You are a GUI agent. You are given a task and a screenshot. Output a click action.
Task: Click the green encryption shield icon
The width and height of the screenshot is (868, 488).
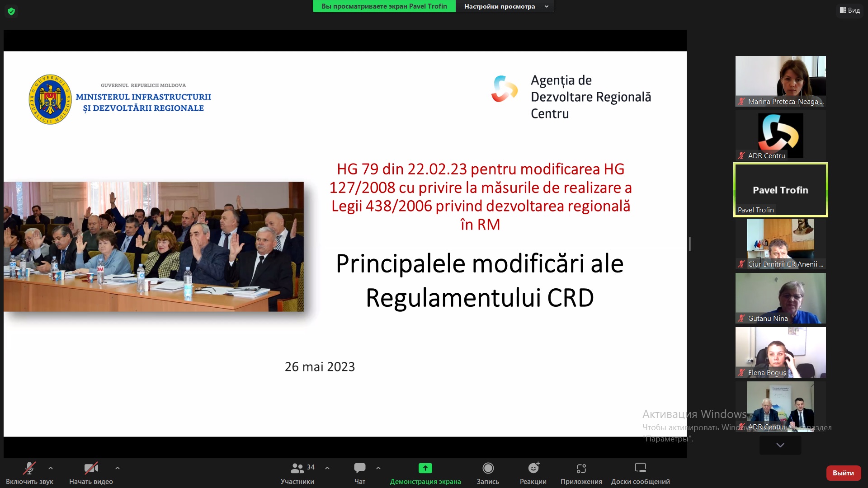pos(11,11)
